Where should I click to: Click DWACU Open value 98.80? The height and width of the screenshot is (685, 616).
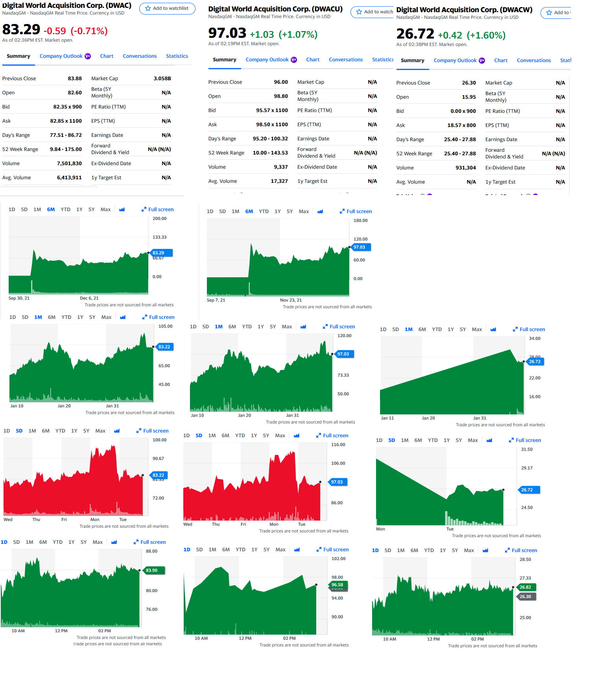[281, 96]
